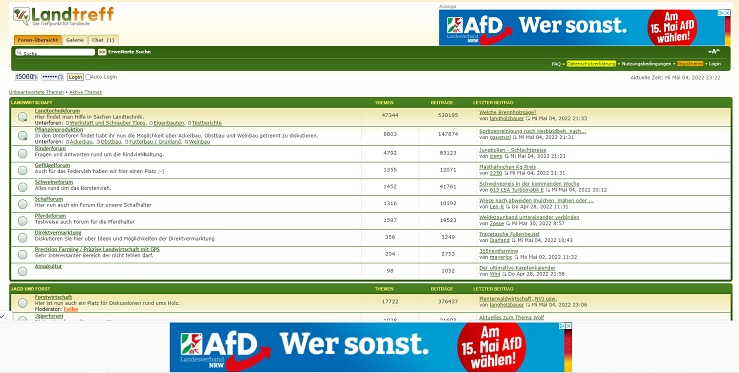Start the search with the arrow button

tap(102, 52)
